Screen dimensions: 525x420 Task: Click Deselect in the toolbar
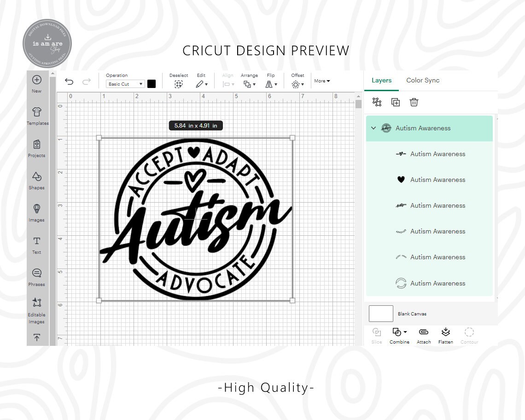179,81
